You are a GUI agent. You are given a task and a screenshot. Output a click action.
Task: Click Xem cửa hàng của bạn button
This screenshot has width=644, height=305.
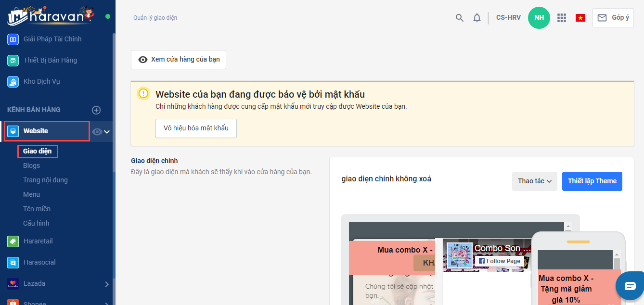tap(179, 60)
